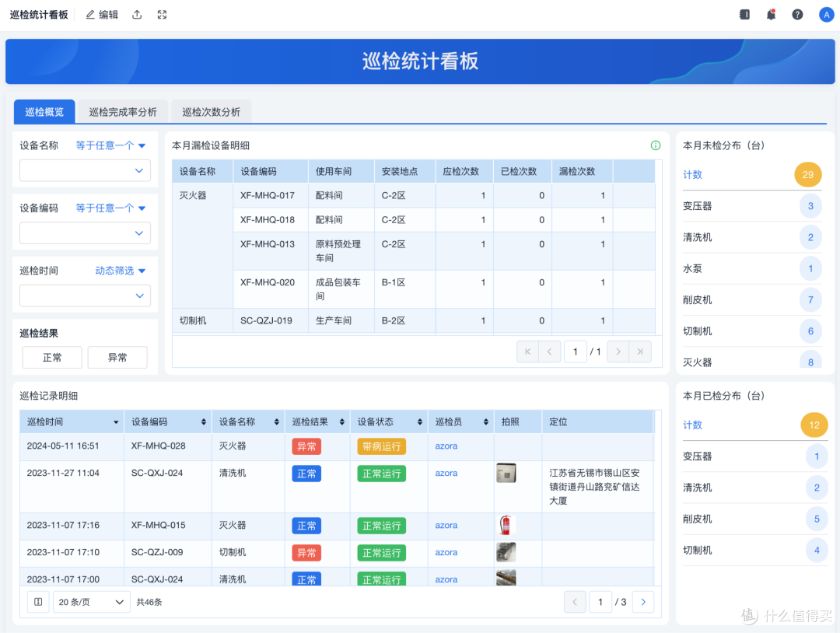Toggle the 正常 inspection result filter

[51, 357]
